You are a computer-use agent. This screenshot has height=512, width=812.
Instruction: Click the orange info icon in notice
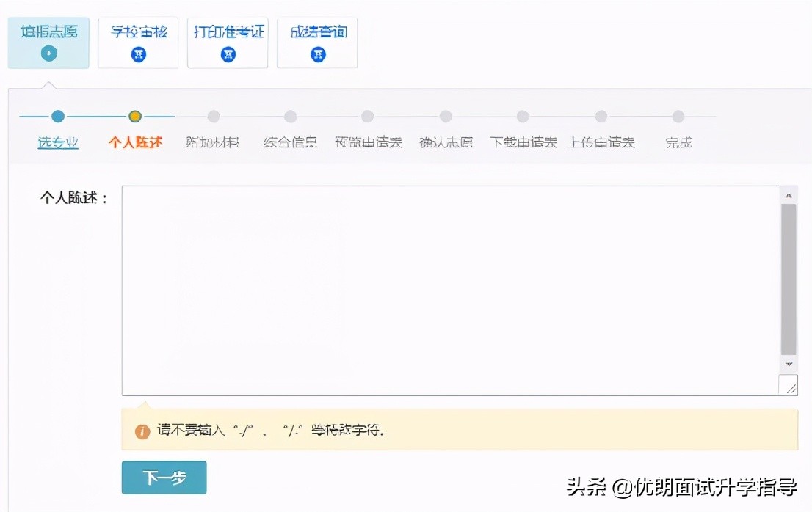point(142,431)
